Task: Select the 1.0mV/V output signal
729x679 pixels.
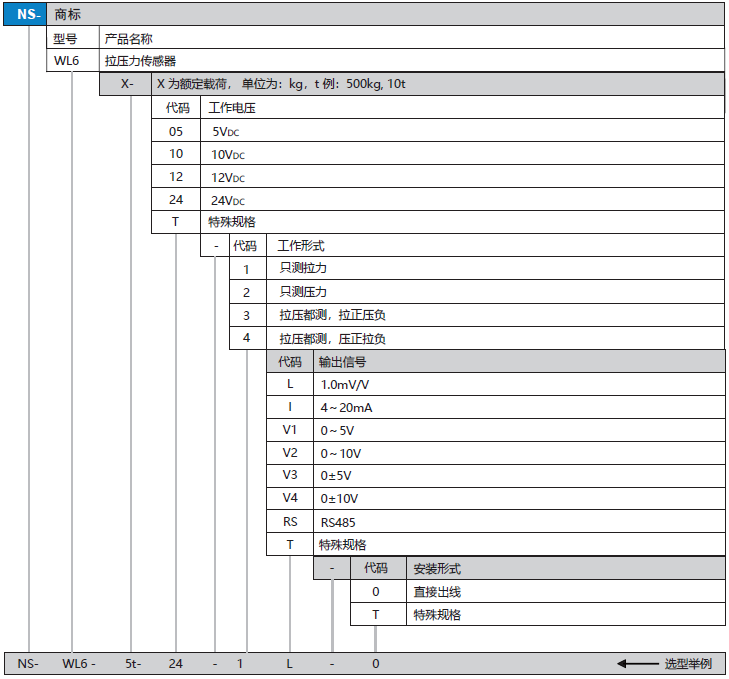Action: tap(345, 384)
